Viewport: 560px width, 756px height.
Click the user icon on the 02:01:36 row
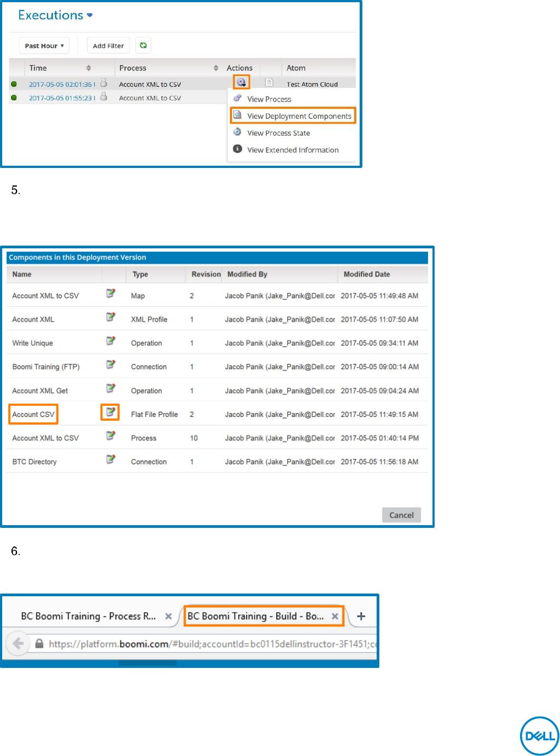(x=103, y=83)
